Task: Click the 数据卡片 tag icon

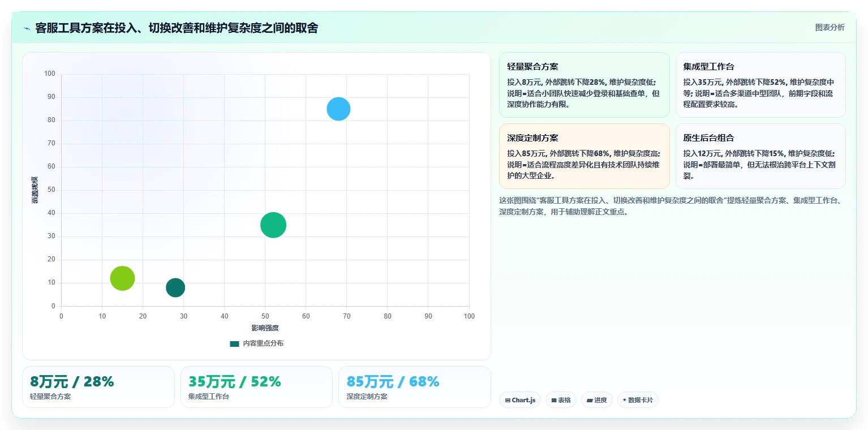Action: 625,400
